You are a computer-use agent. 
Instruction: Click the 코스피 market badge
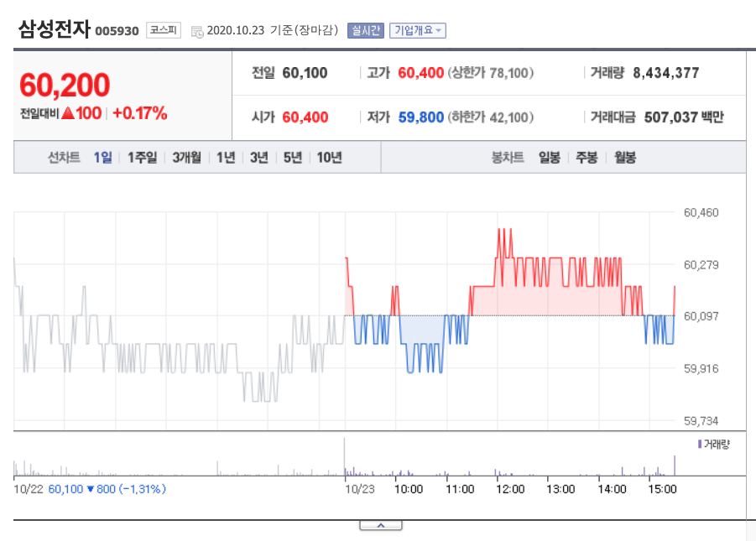coord(164,30)
